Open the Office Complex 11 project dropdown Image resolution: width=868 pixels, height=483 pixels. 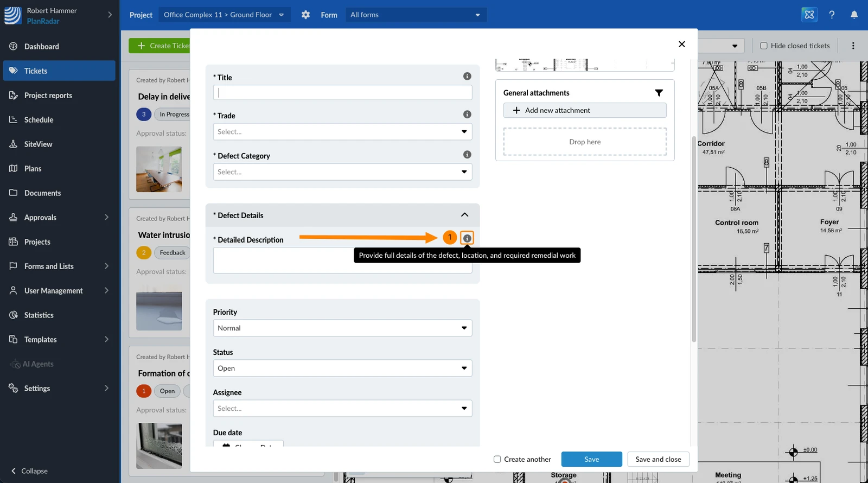point(224,15)
